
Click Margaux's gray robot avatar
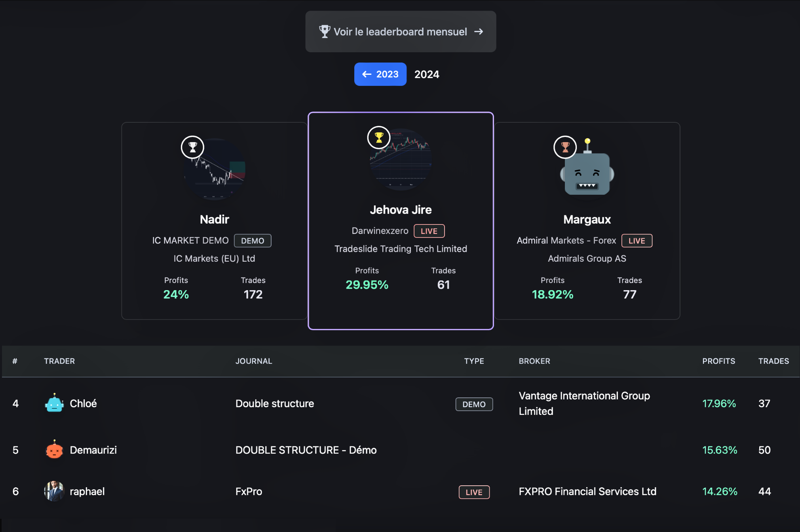click(587, 168)
